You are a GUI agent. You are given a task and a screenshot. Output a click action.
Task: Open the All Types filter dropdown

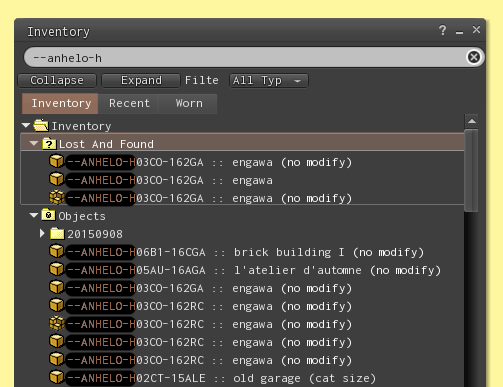coord(269,81)
